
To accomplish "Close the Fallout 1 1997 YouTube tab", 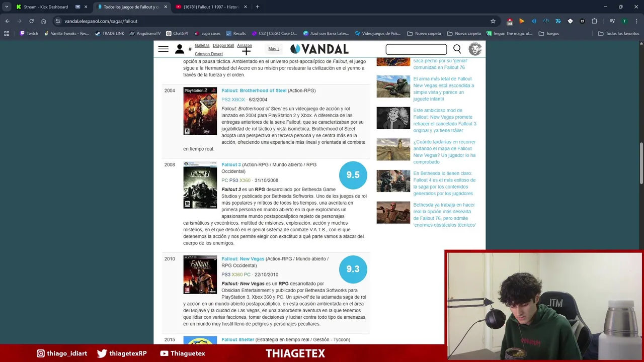I will click(x=246, y=7).
